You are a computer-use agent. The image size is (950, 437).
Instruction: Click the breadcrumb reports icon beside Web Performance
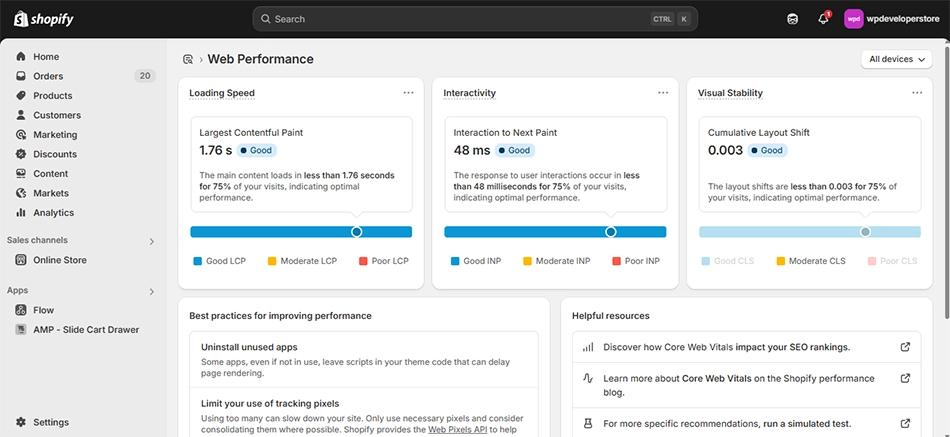[188, 59]
